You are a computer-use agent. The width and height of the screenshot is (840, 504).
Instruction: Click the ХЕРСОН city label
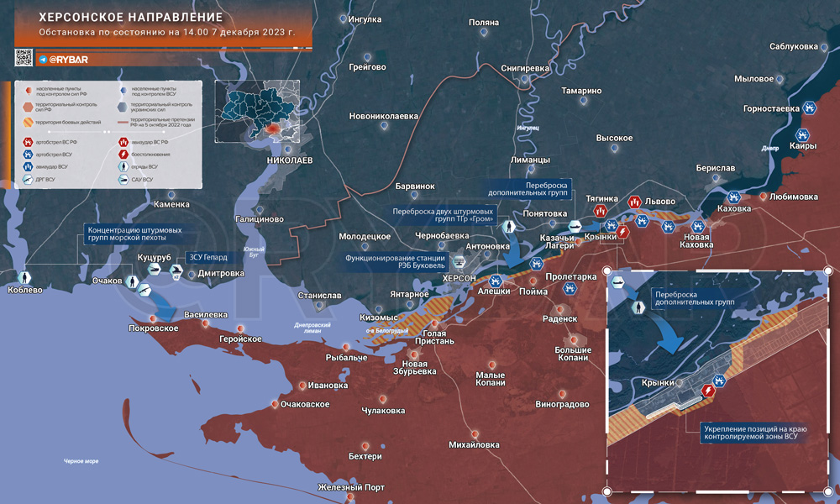[x=459, y=279]
